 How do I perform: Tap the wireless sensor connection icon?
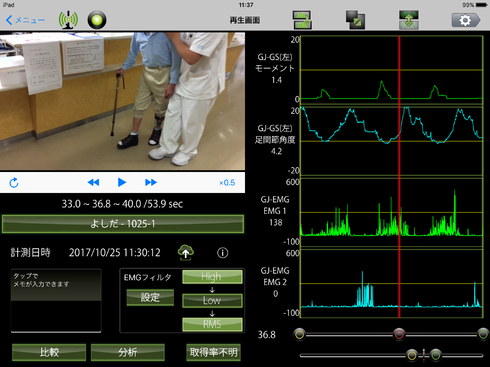[68, 20]
